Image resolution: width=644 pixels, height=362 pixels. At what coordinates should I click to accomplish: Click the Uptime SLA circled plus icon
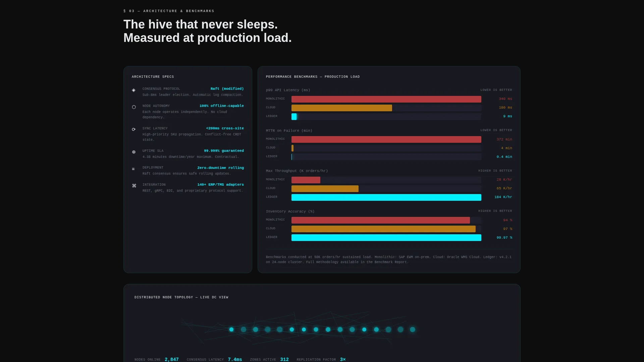click(x=134, y=152)
